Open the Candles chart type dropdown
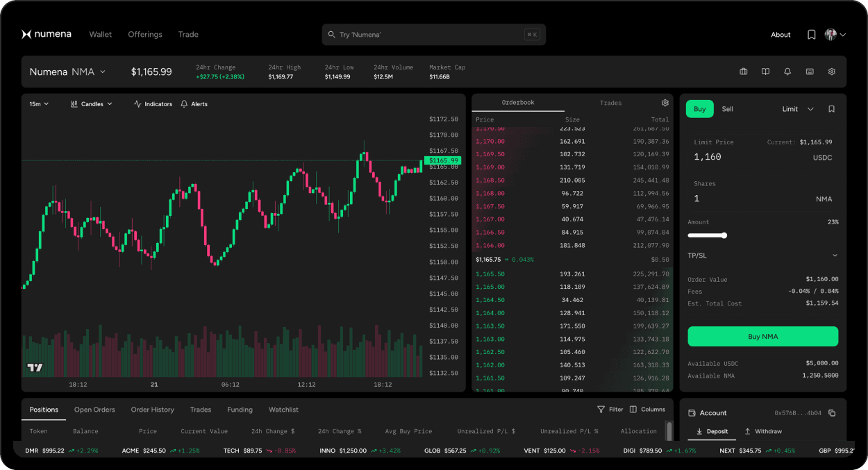The width and height of the screenshot is (868, 470). pos(91,103)
